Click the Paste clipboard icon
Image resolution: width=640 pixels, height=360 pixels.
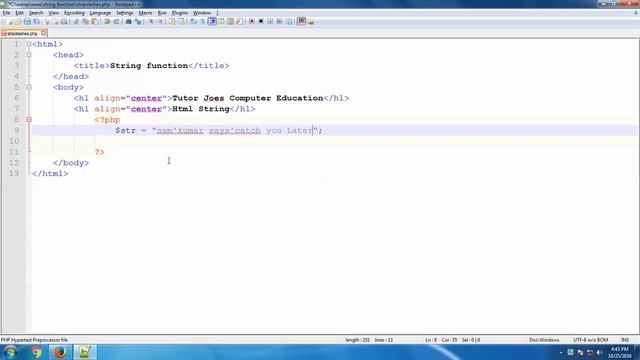point(95,21)
